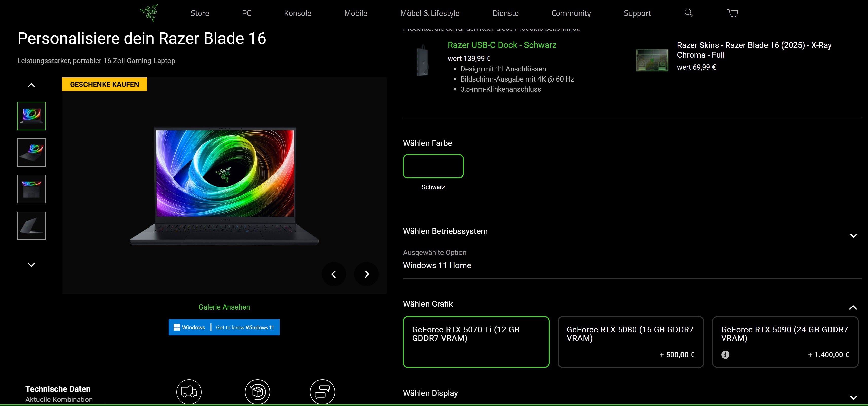This screenshot has height=406, width=868.
Task: Open the shopping cart icon
Action: 733,13
